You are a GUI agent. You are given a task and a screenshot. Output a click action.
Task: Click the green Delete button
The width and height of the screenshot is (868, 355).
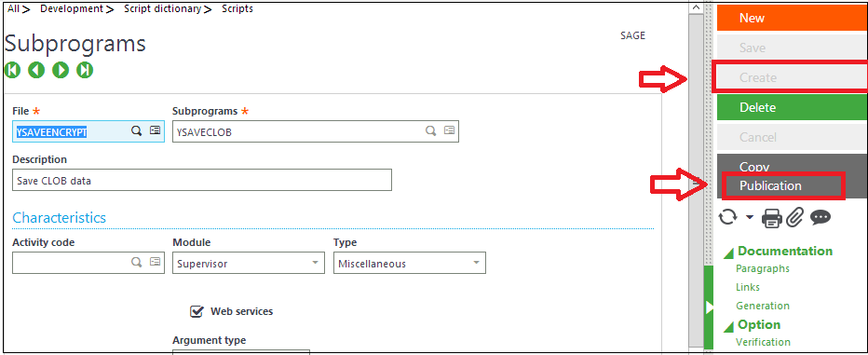click(x=793, y=107)
